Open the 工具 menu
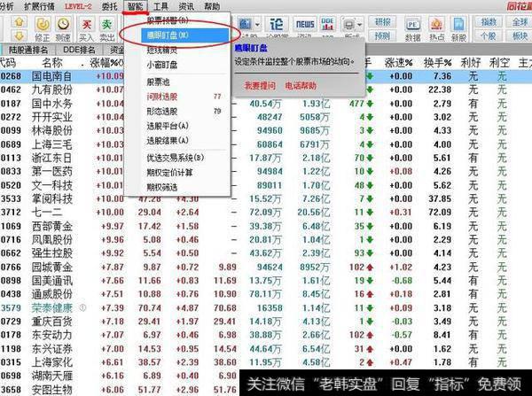The image size is (532, 396). point(160,6)
